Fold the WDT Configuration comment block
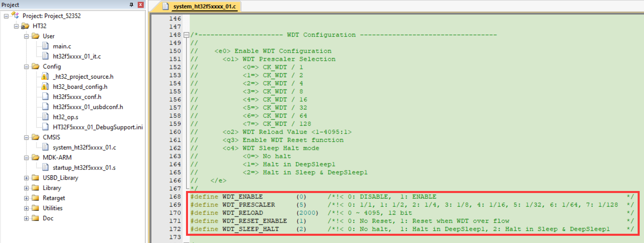 point(186,35)
